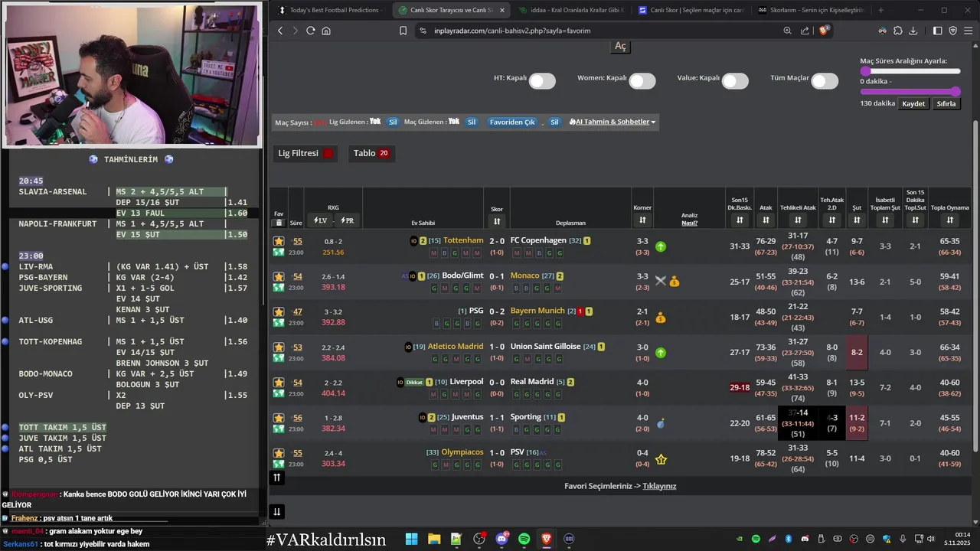Adjust minimum match time slider handle
Screen dimensions: 980x551
click(865, 71)
